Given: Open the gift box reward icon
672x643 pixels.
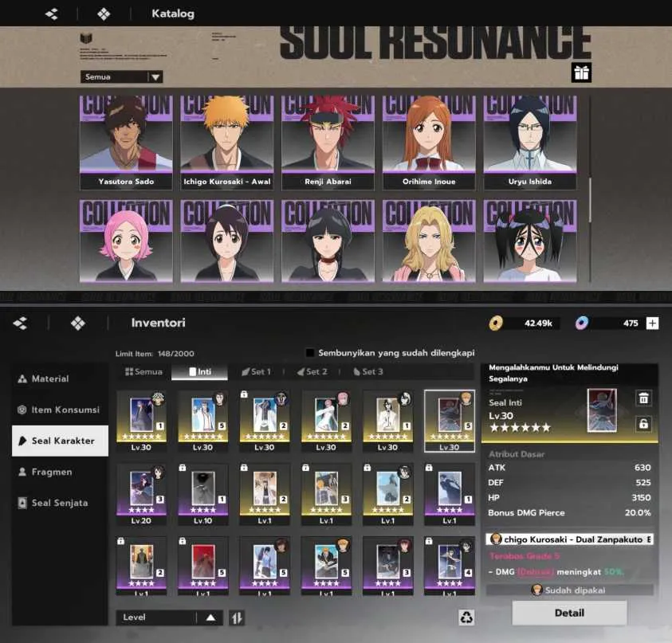Looking at the screenshot, I should coord(581,73).
